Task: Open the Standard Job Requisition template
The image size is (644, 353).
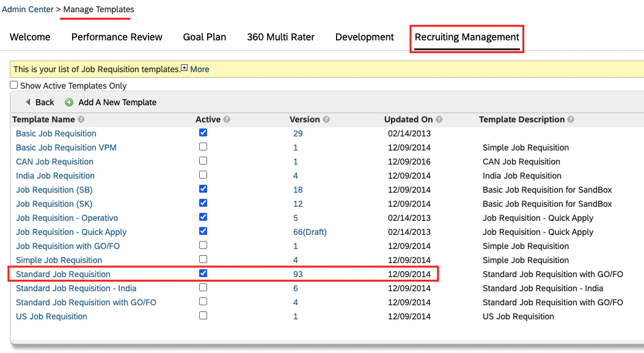Action: pos(62,274)
